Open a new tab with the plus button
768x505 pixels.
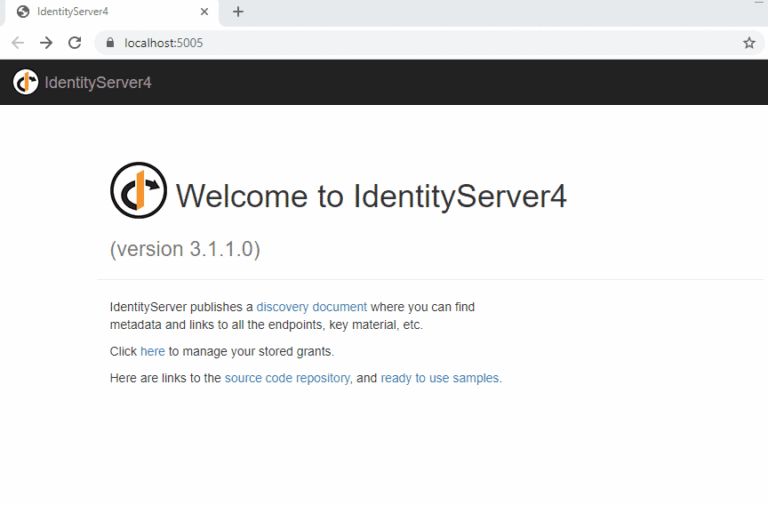click(238, 12)
